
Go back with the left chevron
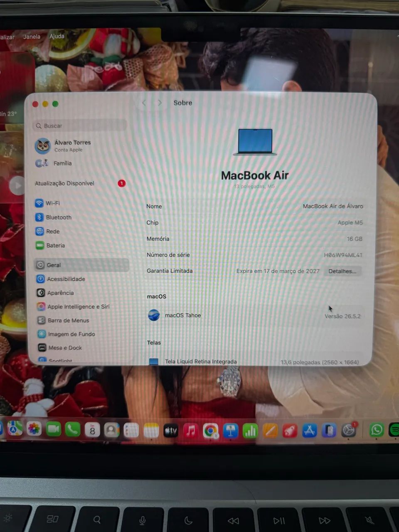(x=144, y=103)
